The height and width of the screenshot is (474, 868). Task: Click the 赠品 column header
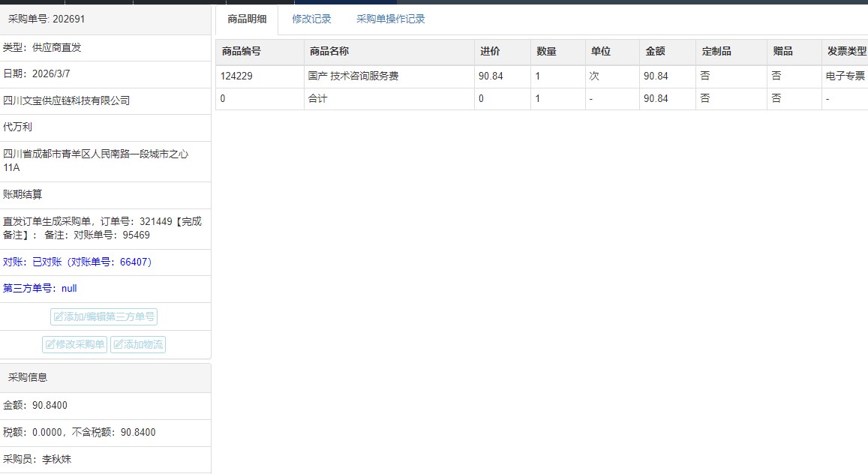pyautogui.click(x=782, y=52)
